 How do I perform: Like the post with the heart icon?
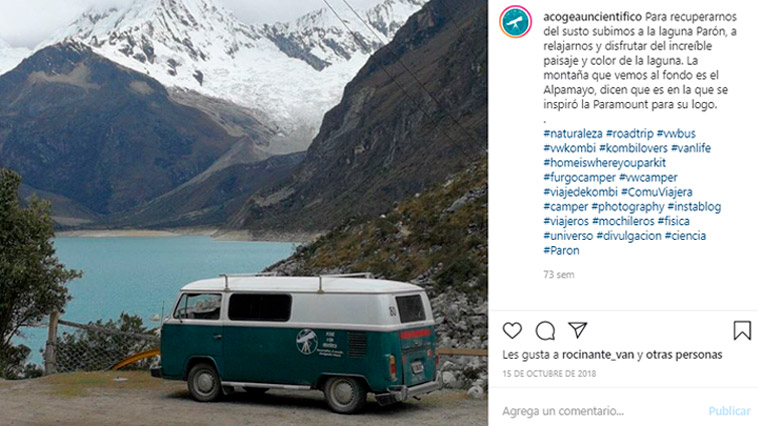tap(512, 331)
